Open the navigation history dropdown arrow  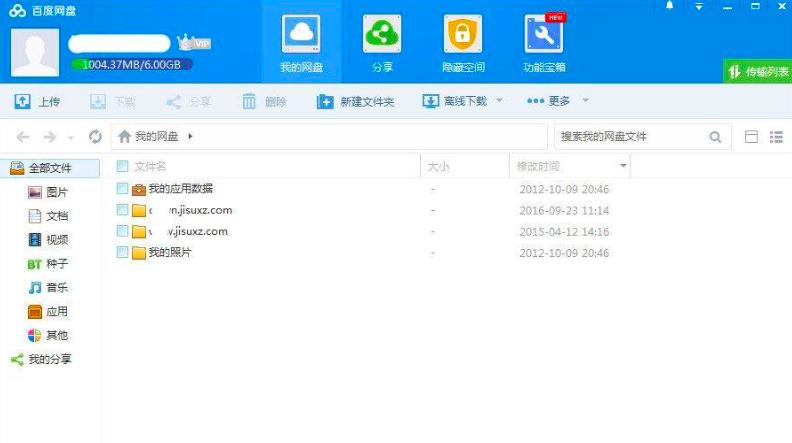71,137
